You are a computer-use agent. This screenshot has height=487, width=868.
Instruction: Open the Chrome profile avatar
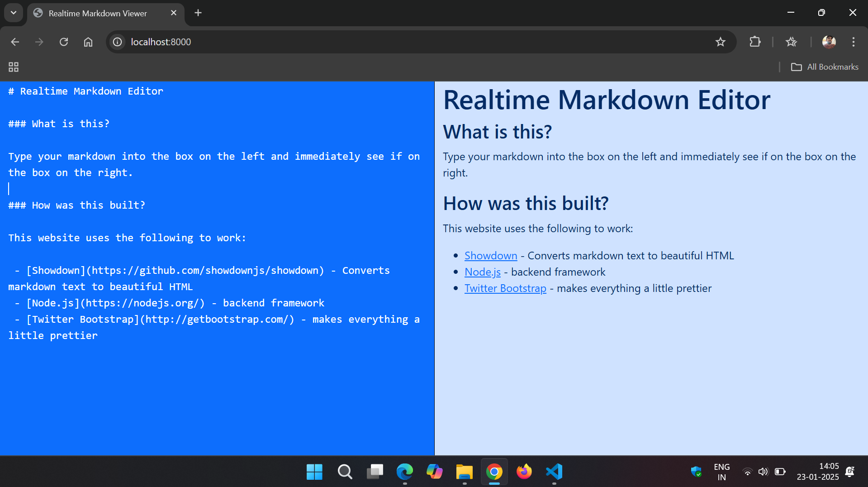[x=829, y=42]
